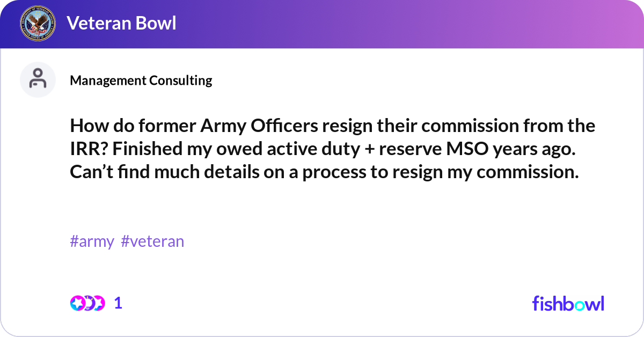Expand the reaction count details
This screenshot has width=644, height=337.
[118, 303]
